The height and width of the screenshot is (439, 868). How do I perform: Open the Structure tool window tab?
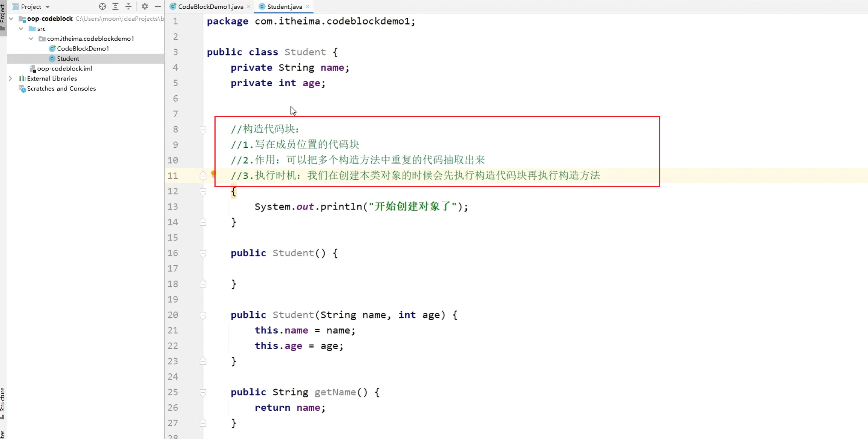[x=3, y=402]
